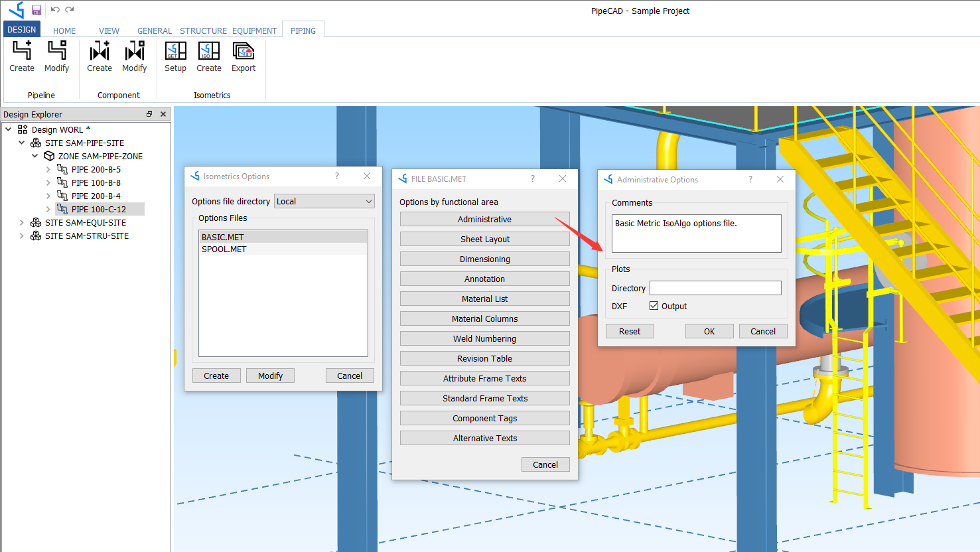Click the PipeCAD logo icon

[17, 10]
